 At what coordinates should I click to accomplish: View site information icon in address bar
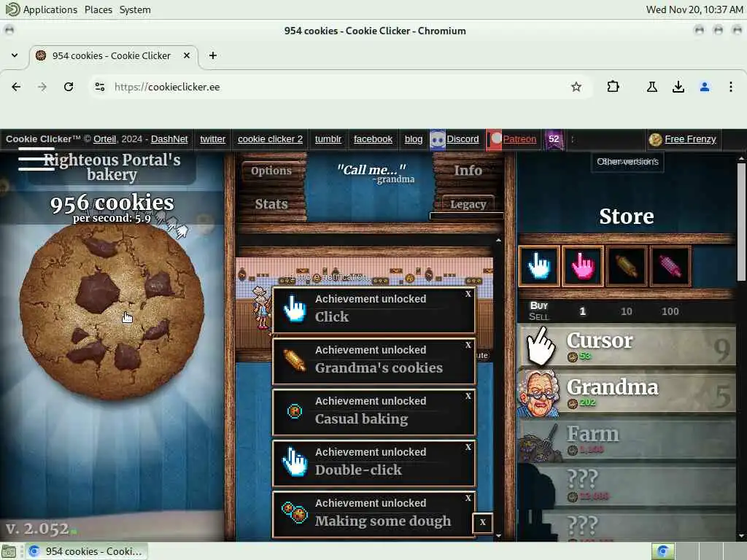[99, 87]
